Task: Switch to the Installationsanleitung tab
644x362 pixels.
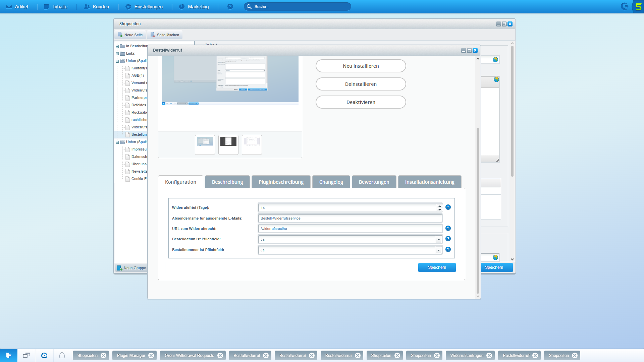Action: click(x=430, y=182)
